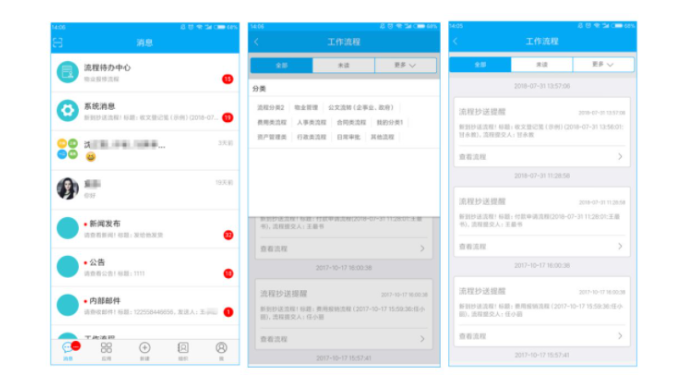Open 查看流程 chevron on the first right card
Image resolution: width=685 pixels, height=375 pixels.
pyautogui.click(x=620, y=156)
